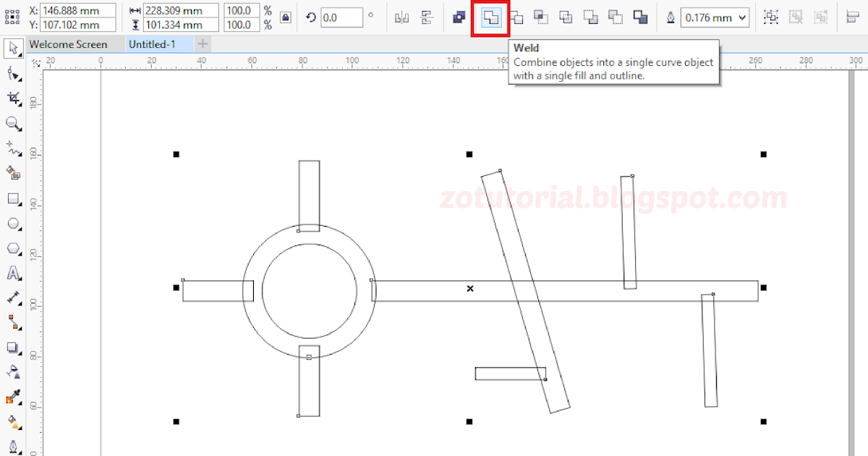Click the Back Minus Front icon

point(616,17)
